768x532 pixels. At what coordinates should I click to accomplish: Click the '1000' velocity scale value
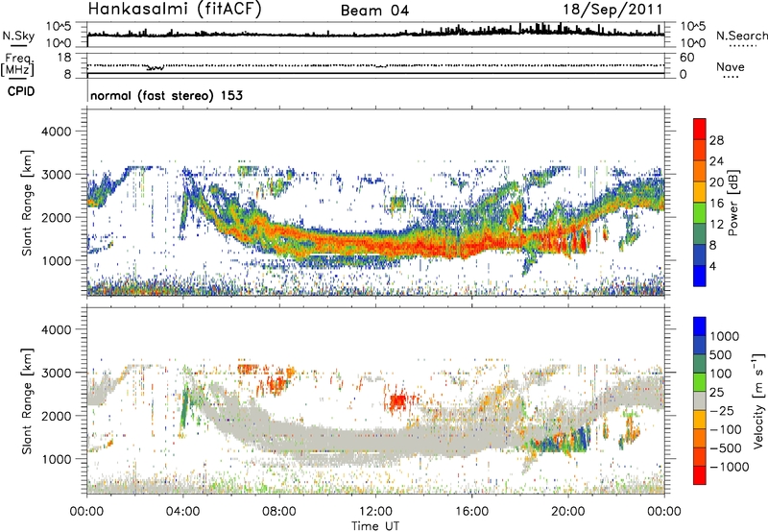(725, 336)
